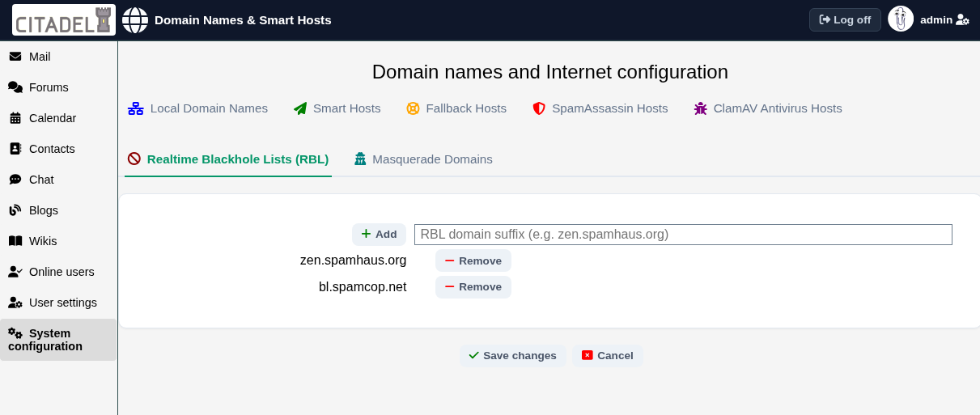Open admin user settings gear icon
Screen dimensions: 980x415
[962, 19]
